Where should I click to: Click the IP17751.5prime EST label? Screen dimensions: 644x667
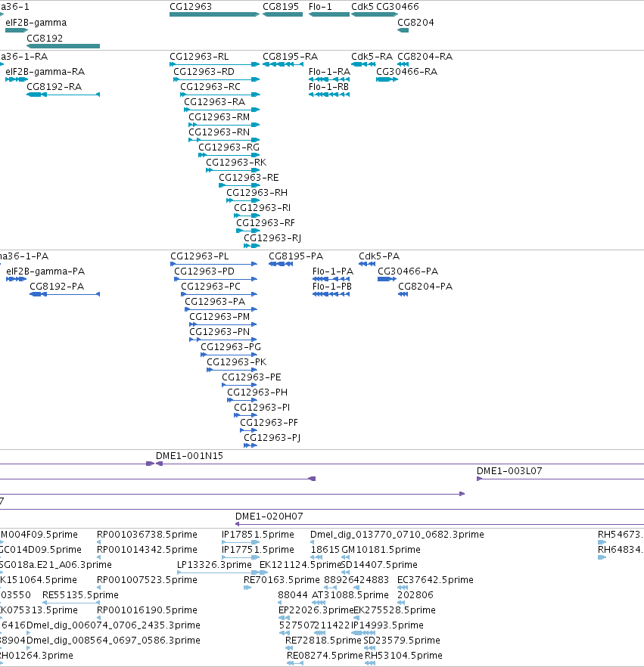tap(257, 550)
